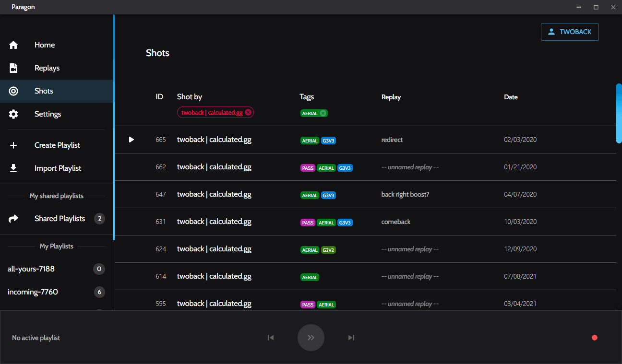The image size is (622, 364).
Task: Skip to previous shot in player
Action: pyautogui.click(x=271, y=338)
